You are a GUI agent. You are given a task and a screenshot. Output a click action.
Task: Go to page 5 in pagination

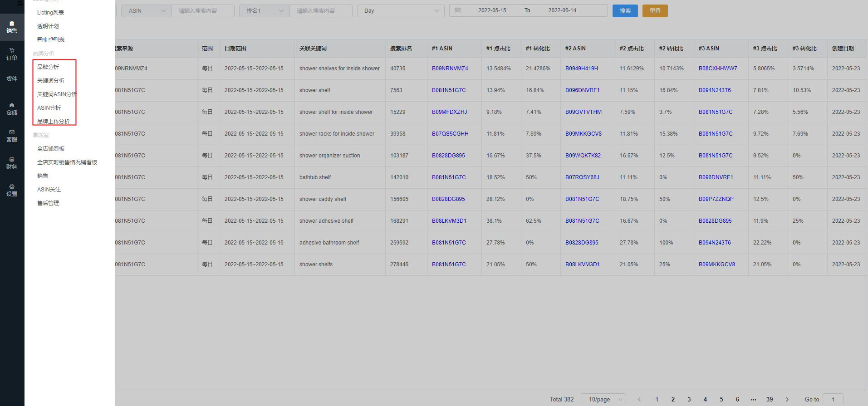pos(721,399)
